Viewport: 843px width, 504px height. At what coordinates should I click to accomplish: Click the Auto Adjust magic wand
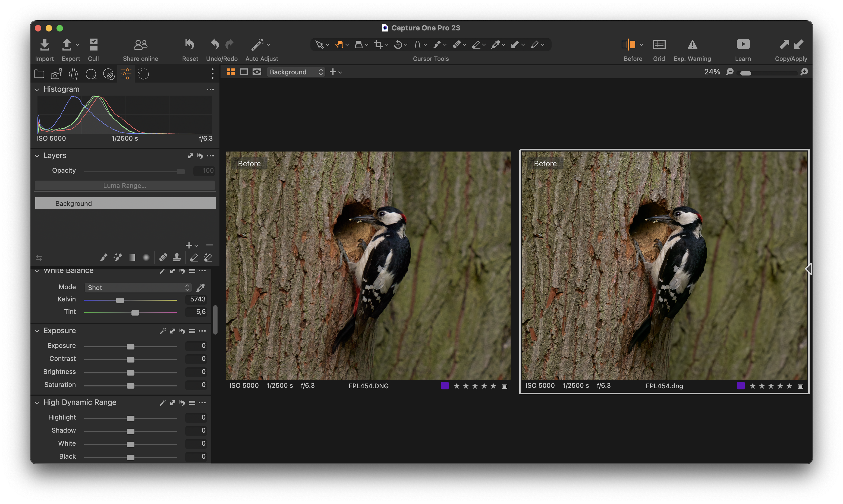[257, 45]
